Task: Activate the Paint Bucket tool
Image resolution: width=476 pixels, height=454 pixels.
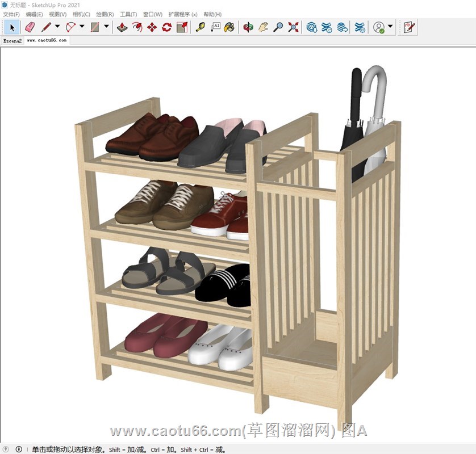Action: [x=229, y=27]
